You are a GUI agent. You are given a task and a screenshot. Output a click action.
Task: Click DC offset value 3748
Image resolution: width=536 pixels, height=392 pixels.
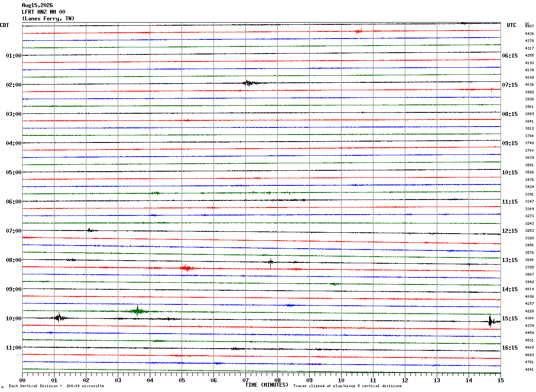pyautogui.click(x=529, y=143)
